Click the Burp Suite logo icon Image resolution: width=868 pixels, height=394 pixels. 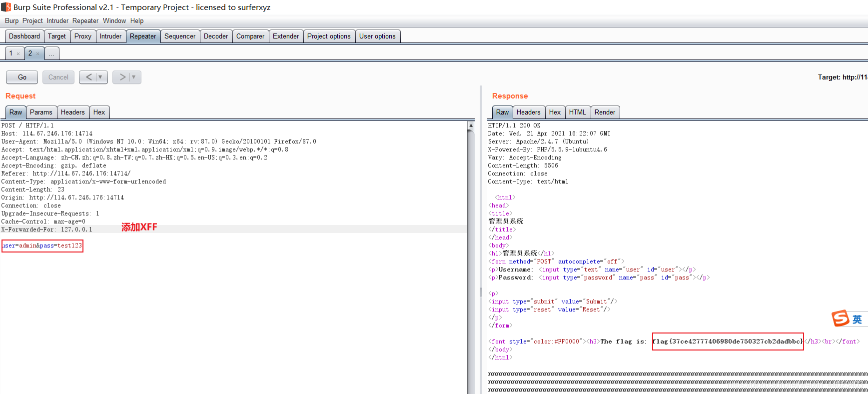[x=6, y=7]
